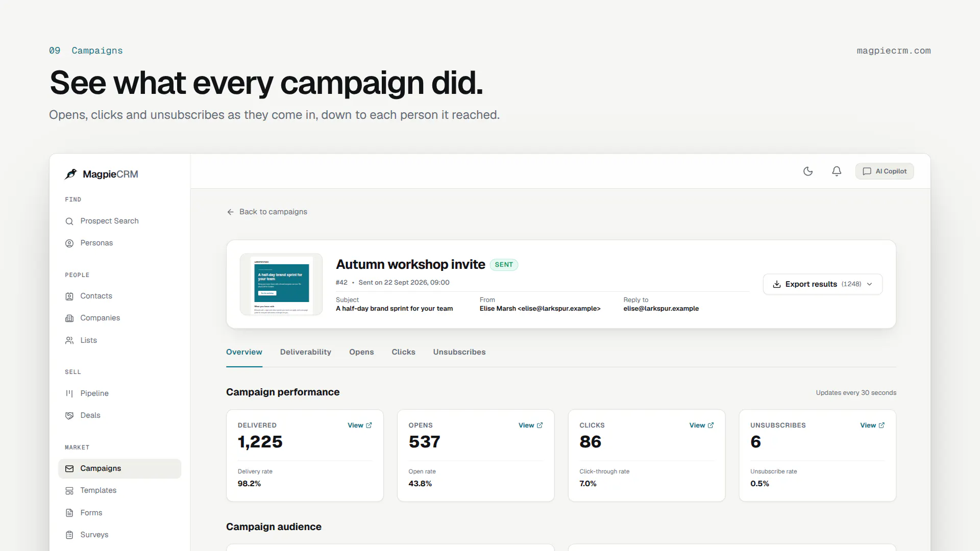The image size is (980, 551).
Task: Select the Personas sidebar icon
Action: (69, 243)
